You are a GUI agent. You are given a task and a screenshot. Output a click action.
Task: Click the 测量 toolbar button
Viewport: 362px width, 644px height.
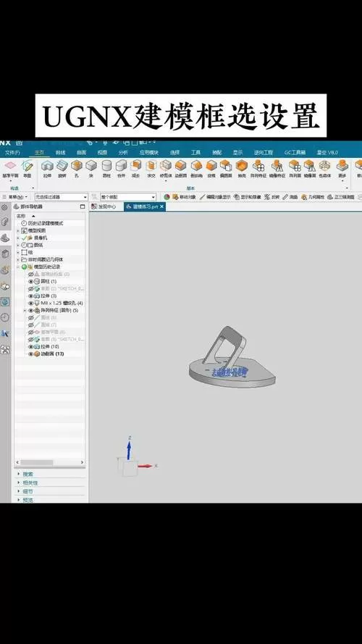coord(290,197)
